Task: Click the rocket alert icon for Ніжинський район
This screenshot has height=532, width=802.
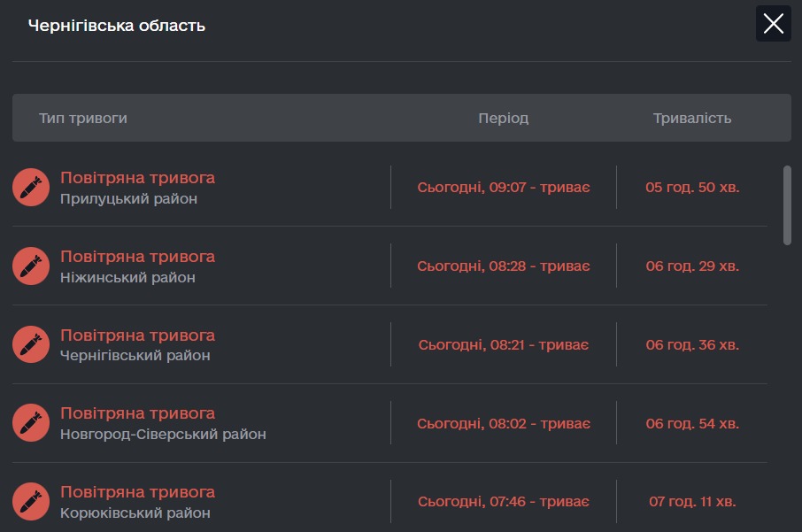Action: pos(31,266)
